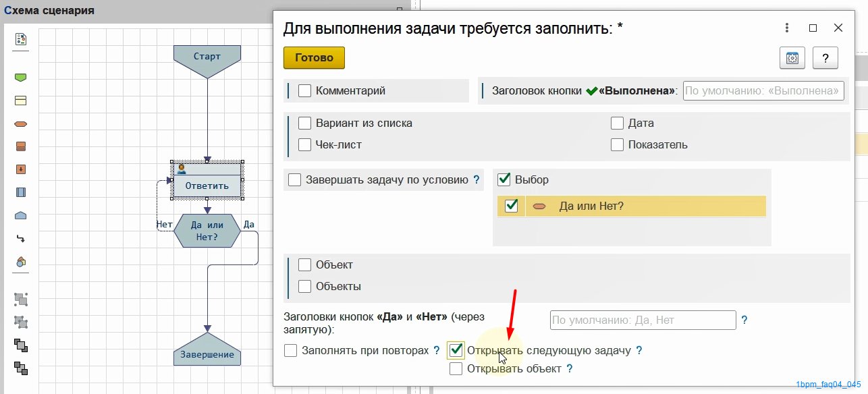Select the Старт block on diagram
The height and width of the screenshot is (394, 868).
207,61
